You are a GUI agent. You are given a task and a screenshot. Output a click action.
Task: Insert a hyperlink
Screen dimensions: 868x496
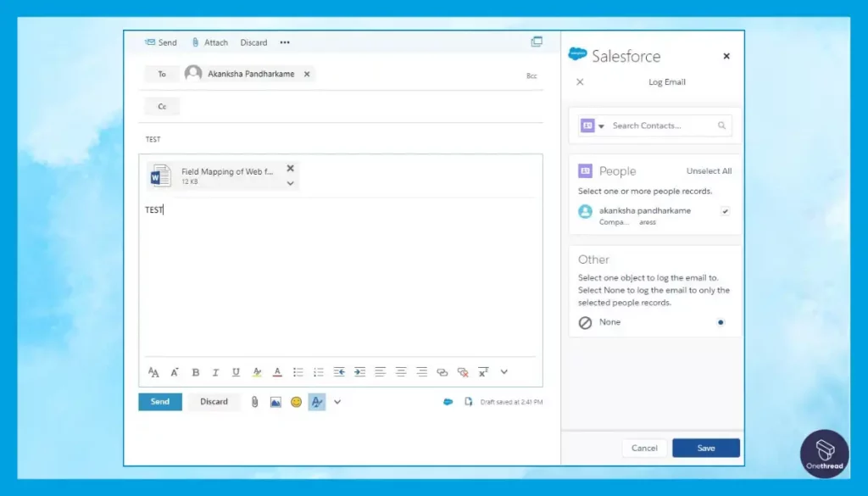pos(442,372)
